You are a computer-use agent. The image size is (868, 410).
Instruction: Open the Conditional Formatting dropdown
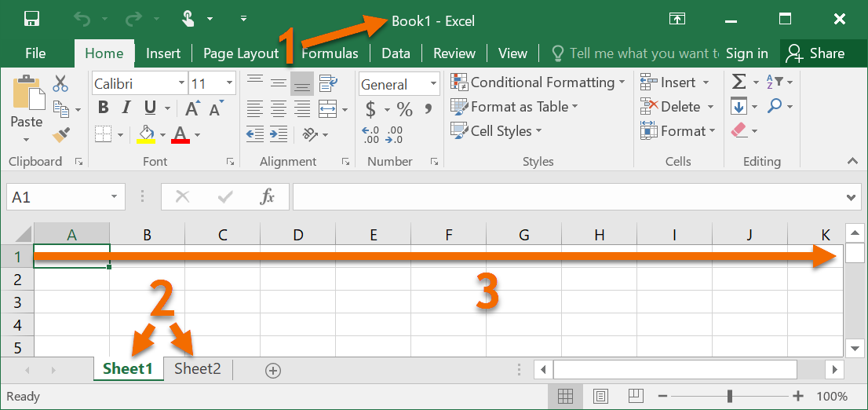pos(538,82)
